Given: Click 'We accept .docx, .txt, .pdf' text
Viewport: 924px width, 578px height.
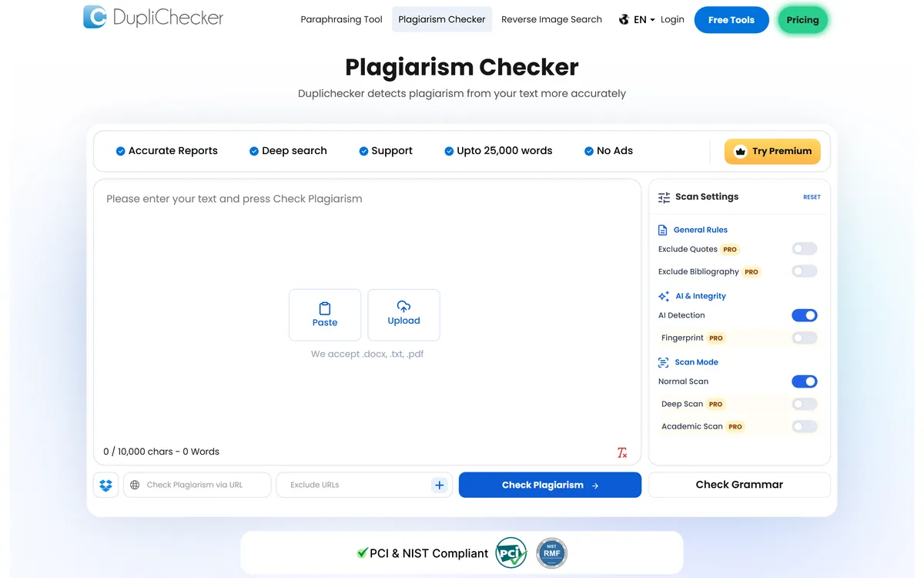Looking at the screenshot, I should click(x=367, y=355).
